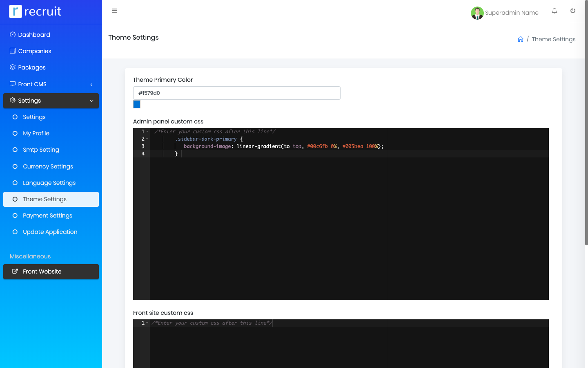The height and width of the screenshot is (368, 588).
Task: Click the blue primary color swatch
Action: tap(137, 105)
